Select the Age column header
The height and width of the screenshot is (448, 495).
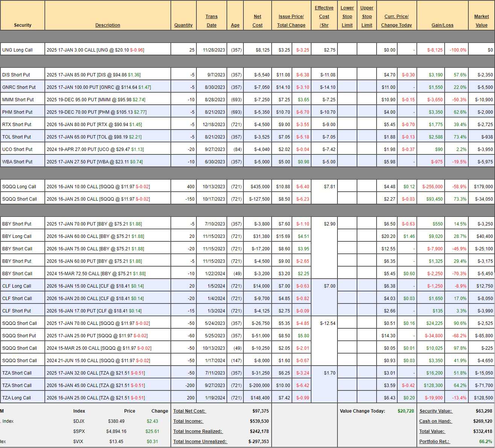[235, 25]
